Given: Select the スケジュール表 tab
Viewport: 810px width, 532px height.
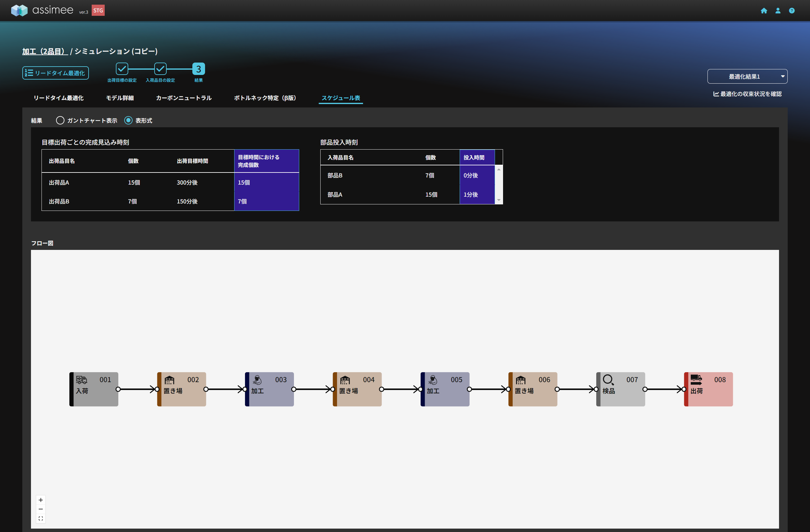Looking at the screenshot, I should 341,98.
